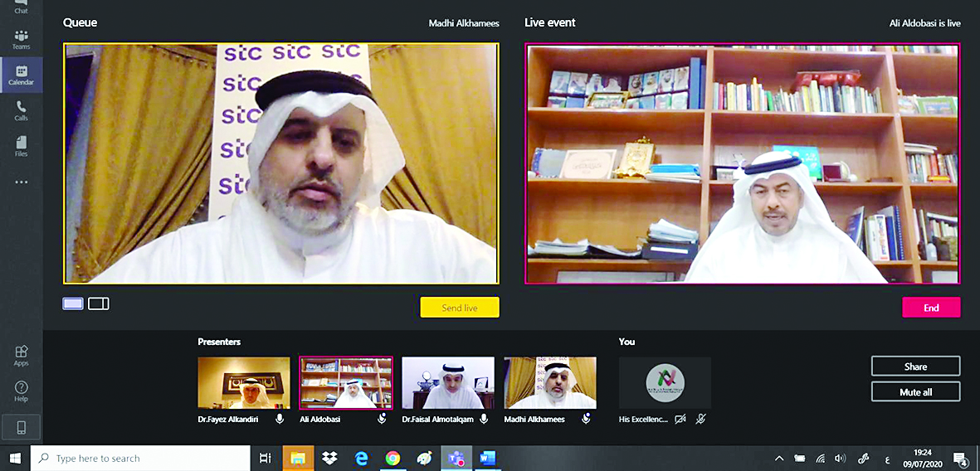The image size is (980, 471).
Task: Select single-source content layout
Action: (73, 303)
